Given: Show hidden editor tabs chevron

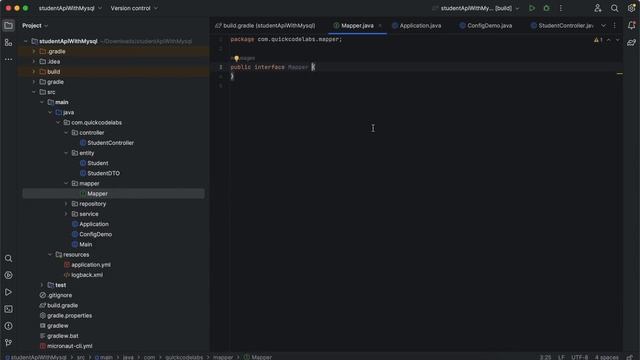Looking at the screenshot, I should 603,25.
